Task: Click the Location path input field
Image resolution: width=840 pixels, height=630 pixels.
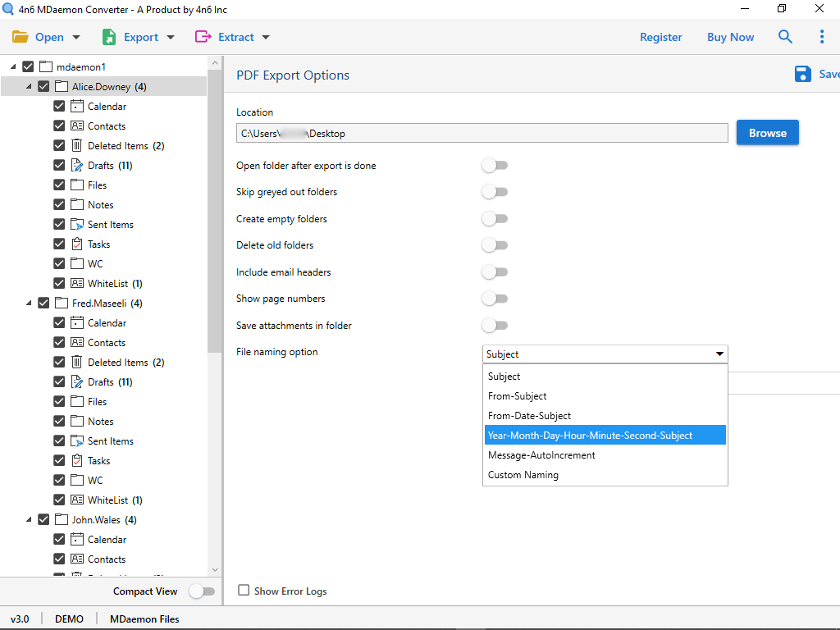Action: (482, 133)
